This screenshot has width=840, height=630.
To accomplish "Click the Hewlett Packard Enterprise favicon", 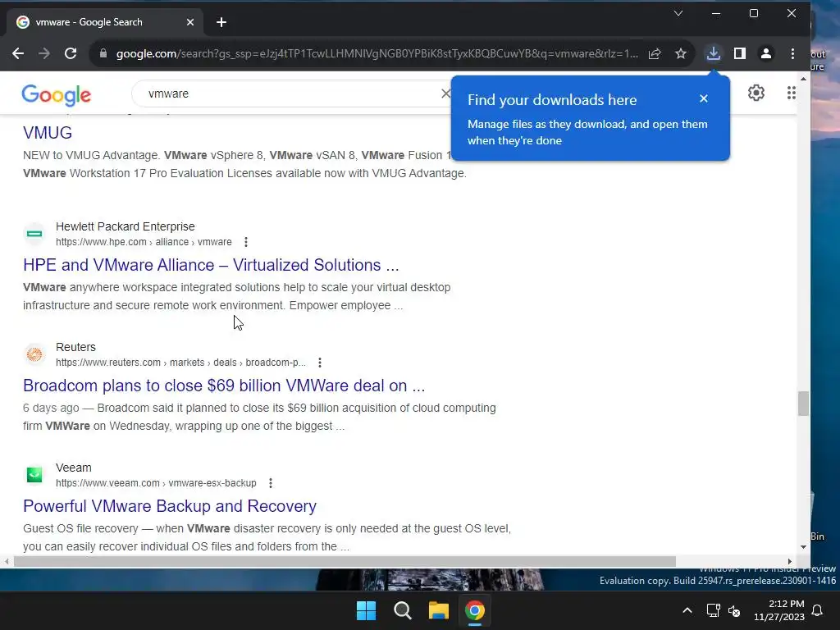I will pos(34,234).
